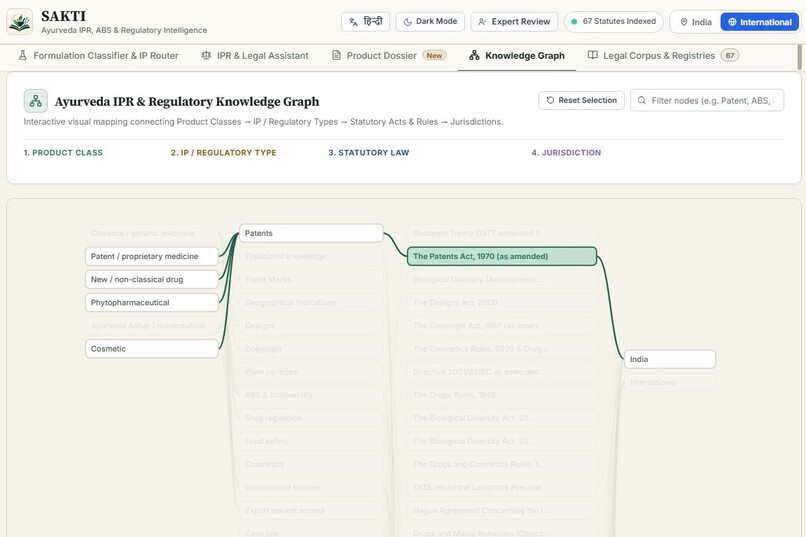Click the flask icon on Formulation Classifier tab
This screenshot has width=806, height=537.
pyautogui.click(x=23, y=55)
